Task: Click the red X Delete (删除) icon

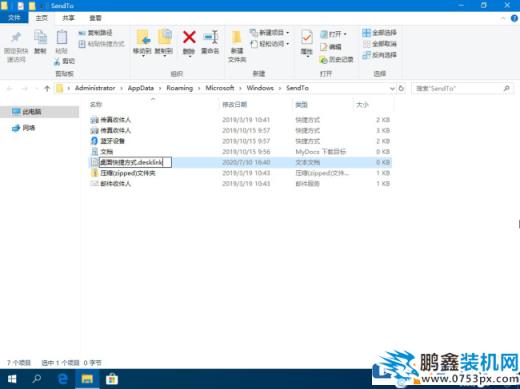Action: 189,37
